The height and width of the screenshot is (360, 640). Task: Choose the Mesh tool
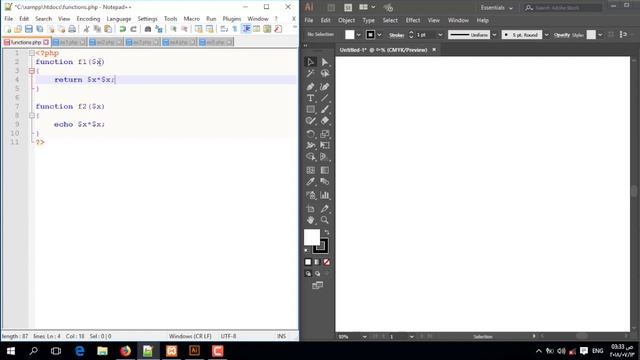[x=310, y=170]
